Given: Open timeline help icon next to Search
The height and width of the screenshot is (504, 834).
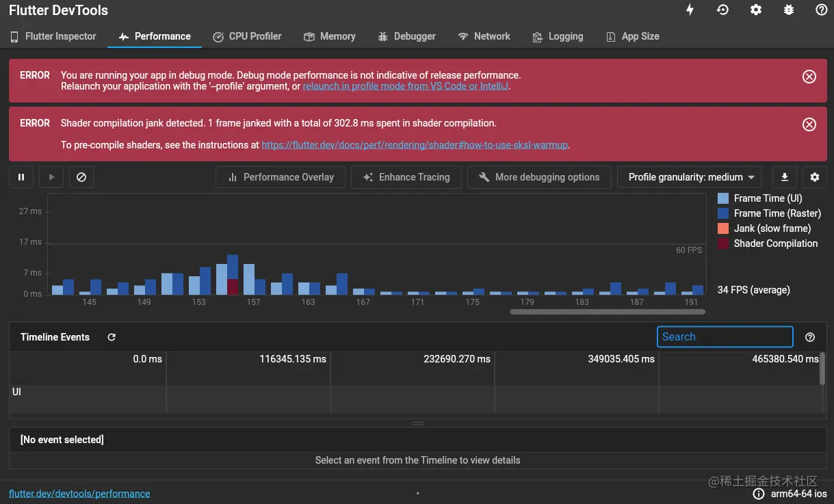Looking at the screenshot, I should tap(810, 337).
